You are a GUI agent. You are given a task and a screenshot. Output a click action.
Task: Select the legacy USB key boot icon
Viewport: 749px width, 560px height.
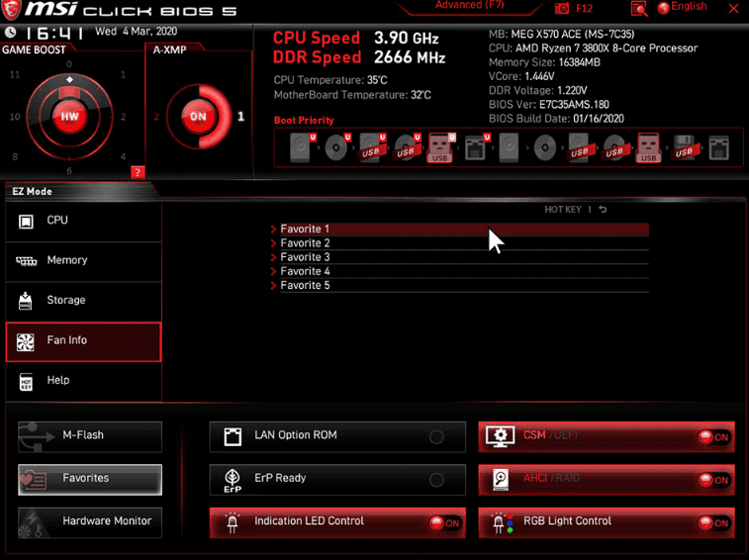[648, 147]
